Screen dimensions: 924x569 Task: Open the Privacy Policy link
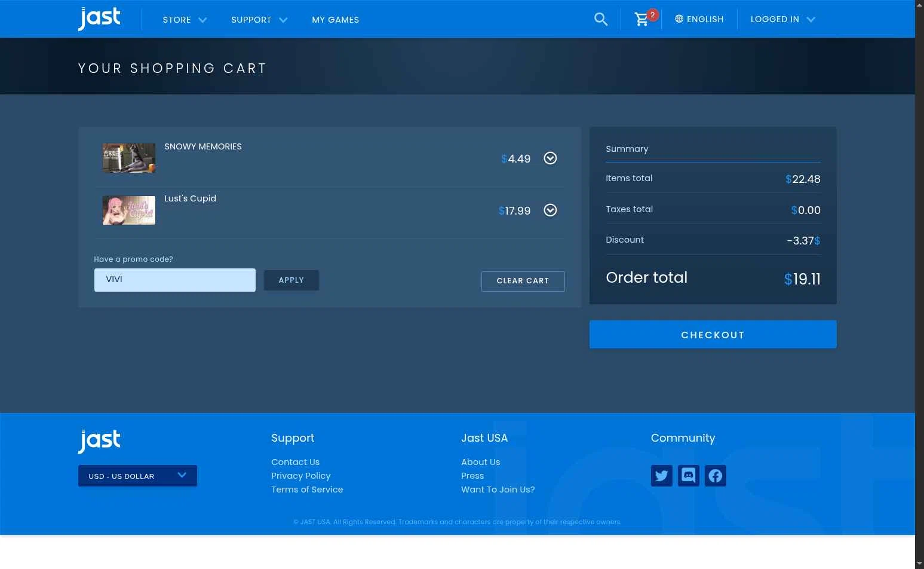[300, 476]
